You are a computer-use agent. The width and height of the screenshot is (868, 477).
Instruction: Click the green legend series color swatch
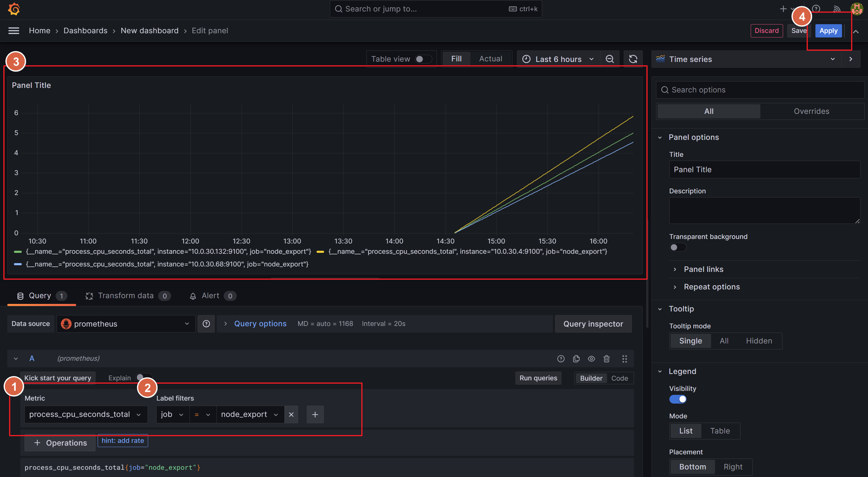(x=18, y=252)
